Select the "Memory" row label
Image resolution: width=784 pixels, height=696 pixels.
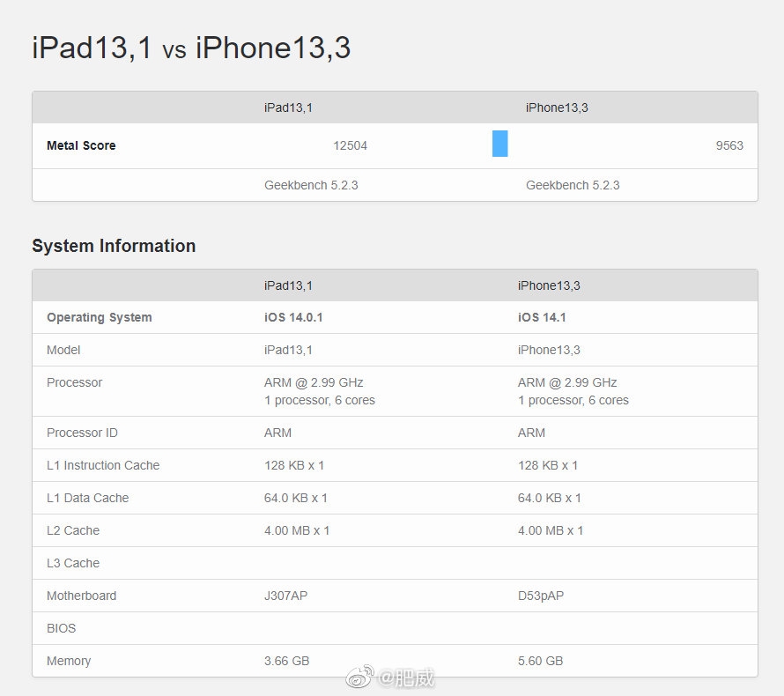[69, 661]
